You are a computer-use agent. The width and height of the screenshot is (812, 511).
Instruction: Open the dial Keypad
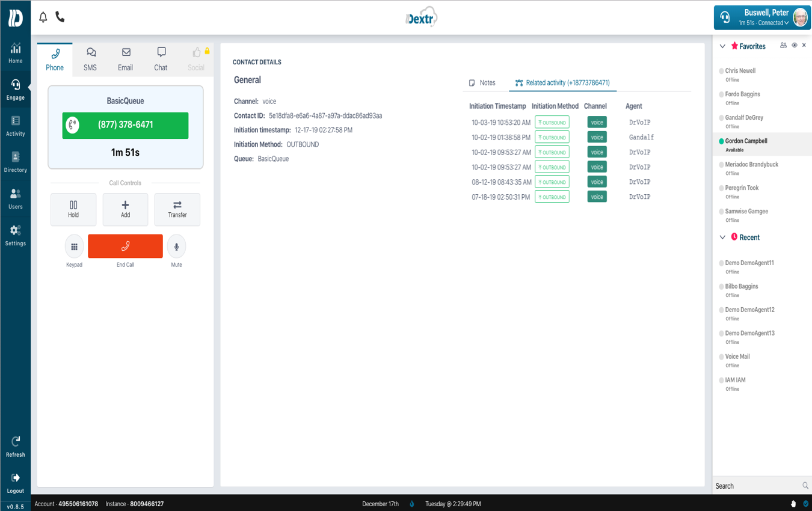(x=74, y=246)
